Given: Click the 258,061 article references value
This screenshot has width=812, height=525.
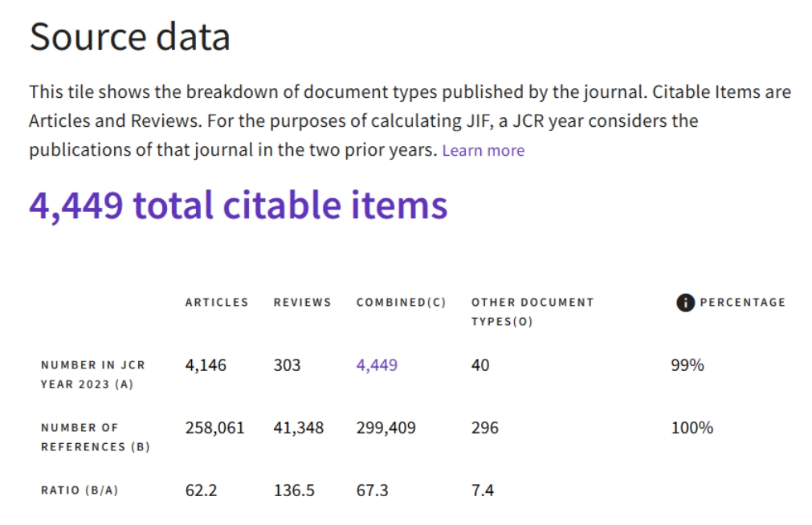Looking at the screenshot, I should point(214,428).
